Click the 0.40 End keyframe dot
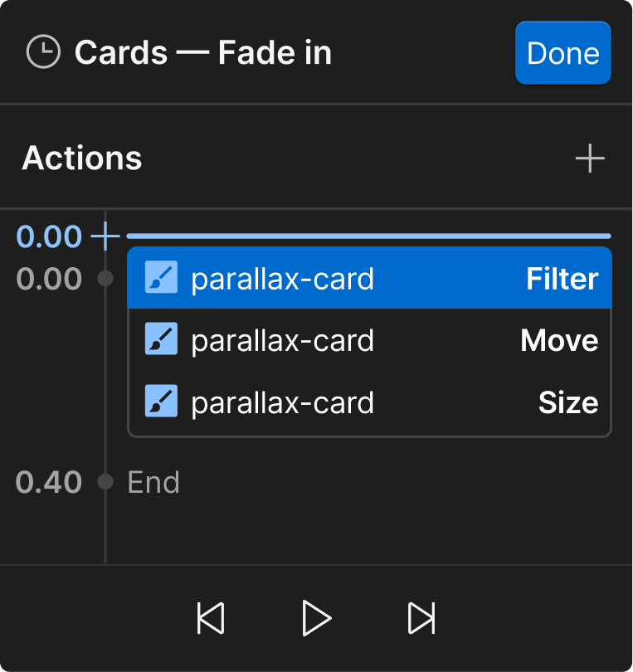The image size is (633, 672). 105,482
